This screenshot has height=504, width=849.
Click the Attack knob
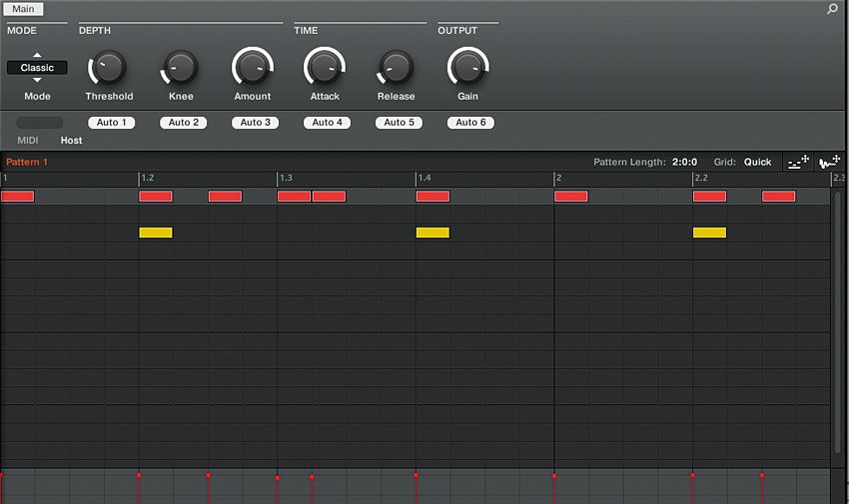pyautogui.click(x=325, y=68)
